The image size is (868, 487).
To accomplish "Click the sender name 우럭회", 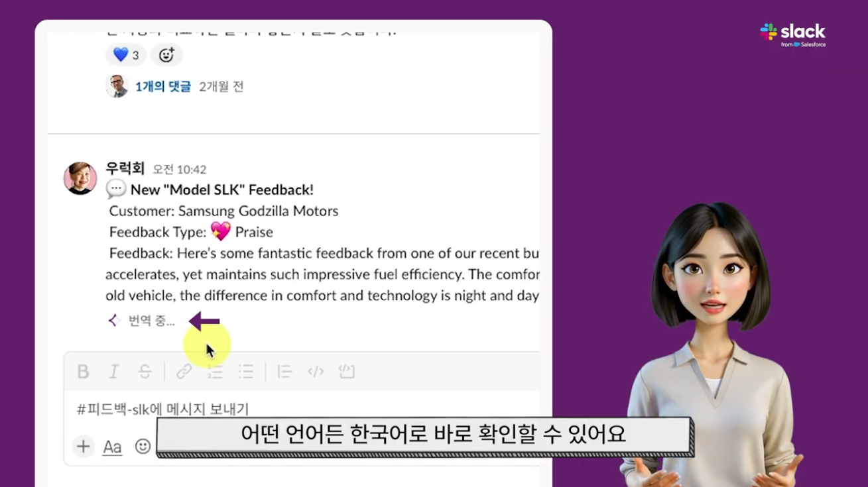I will tap(125, 168).
